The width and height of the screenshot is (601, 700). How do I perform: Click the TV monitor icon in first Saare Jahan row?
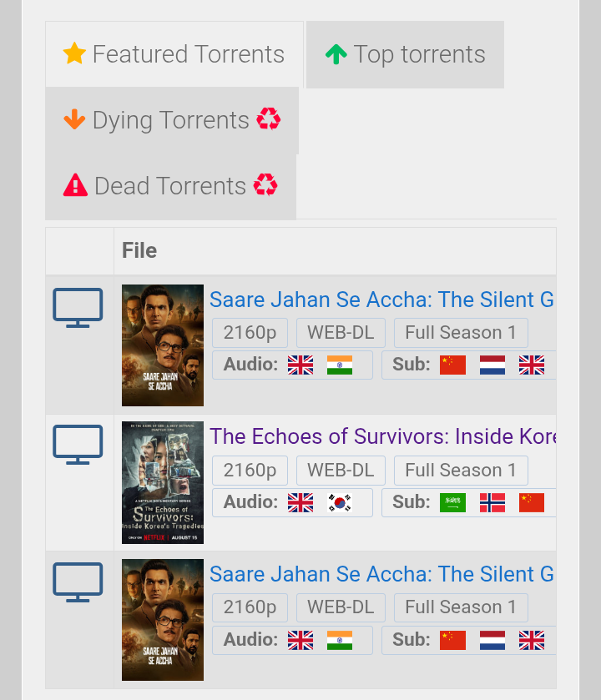[78, 308]
